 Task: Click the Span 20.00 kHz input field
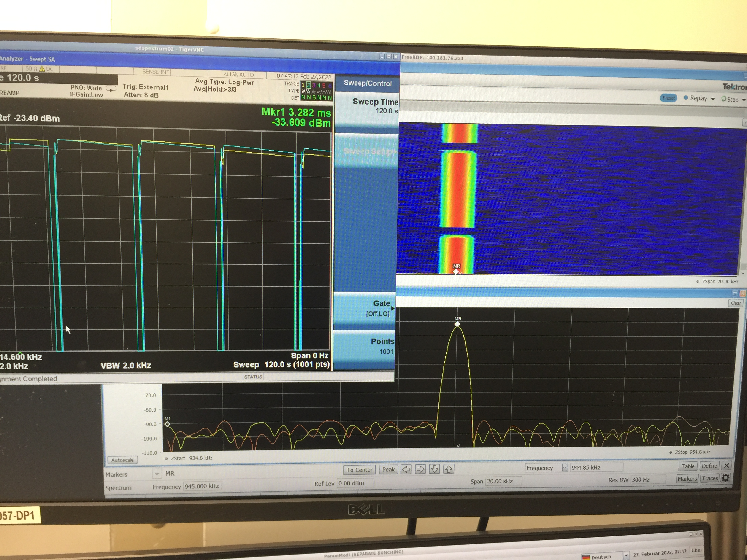(503, 481)
